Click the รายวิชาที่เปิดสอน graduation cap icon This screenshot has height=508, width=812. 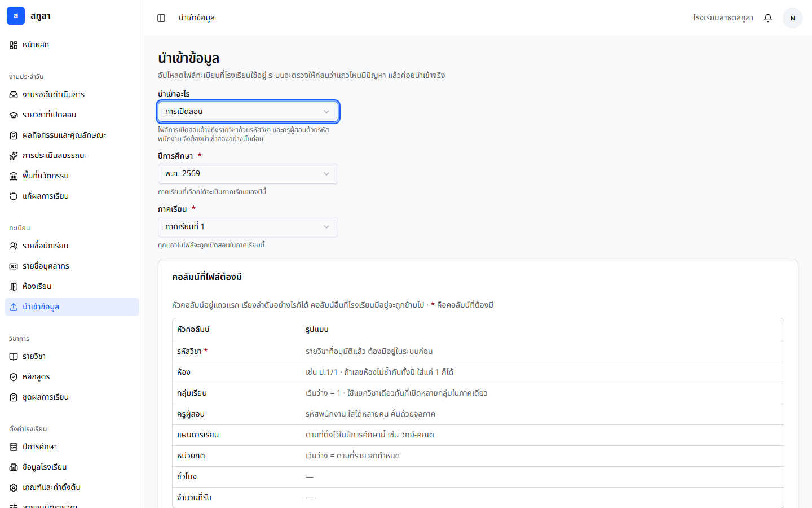click(14, 115)
